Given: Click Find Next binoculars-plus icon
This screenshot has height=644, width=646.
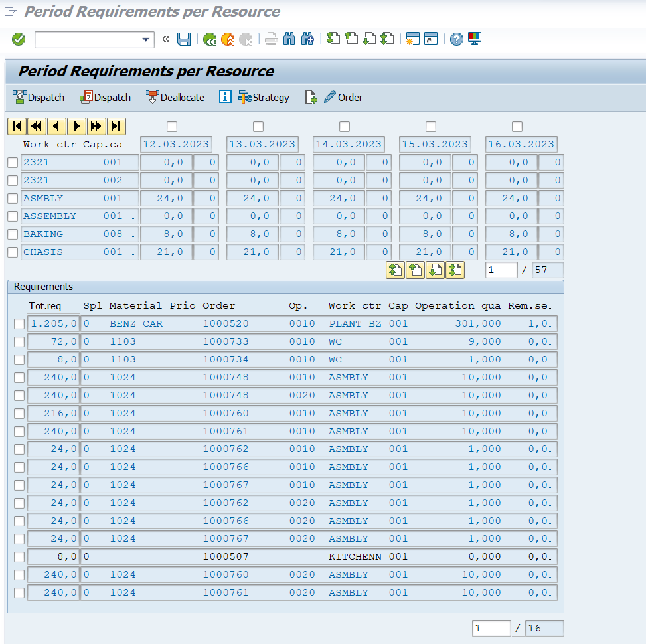Looking at the screenshot, I should click(x=307, y=39).
